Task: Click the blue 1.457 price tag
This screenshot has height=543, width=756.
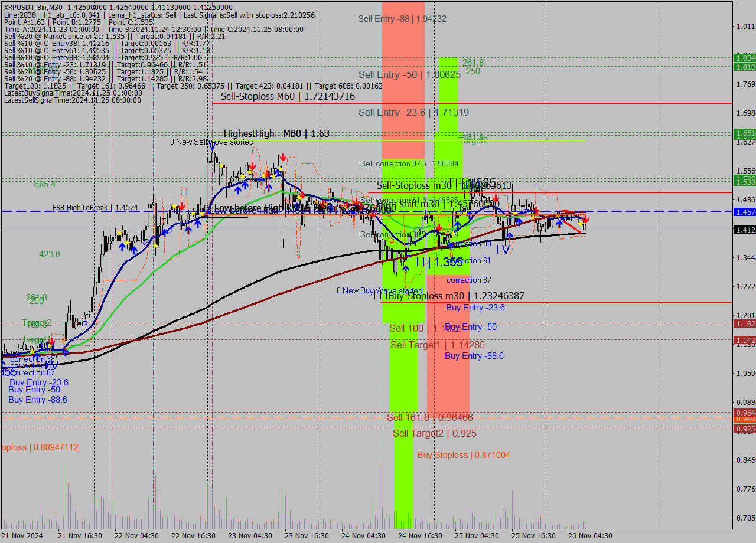Action: [745, 211]
